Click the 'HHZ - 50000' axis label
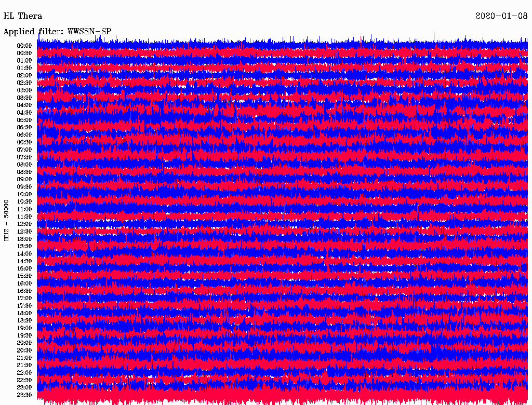Screen dimensions: 532x405 point(6,221)
